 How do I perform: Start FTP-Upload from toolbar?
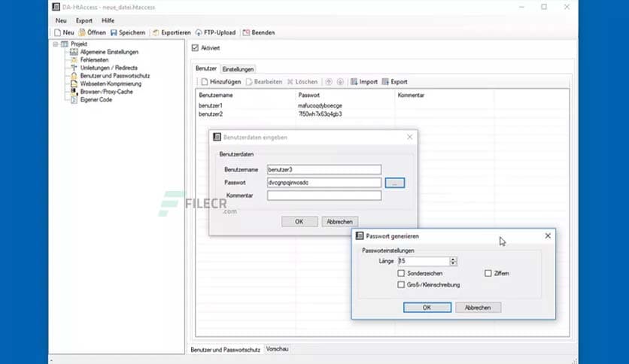pyautogui.click(x=215, y=32)
